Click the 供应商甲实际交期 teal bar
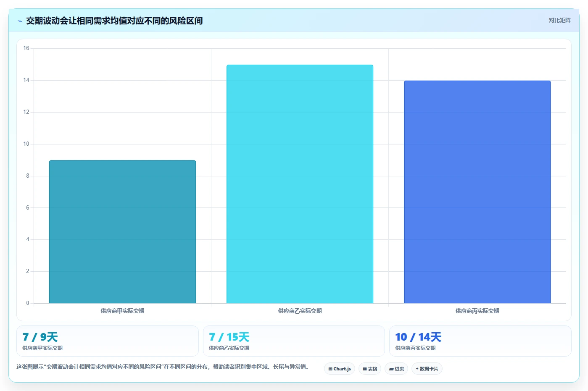The height and width of the screenshot is (391, 588). [122, 232]
